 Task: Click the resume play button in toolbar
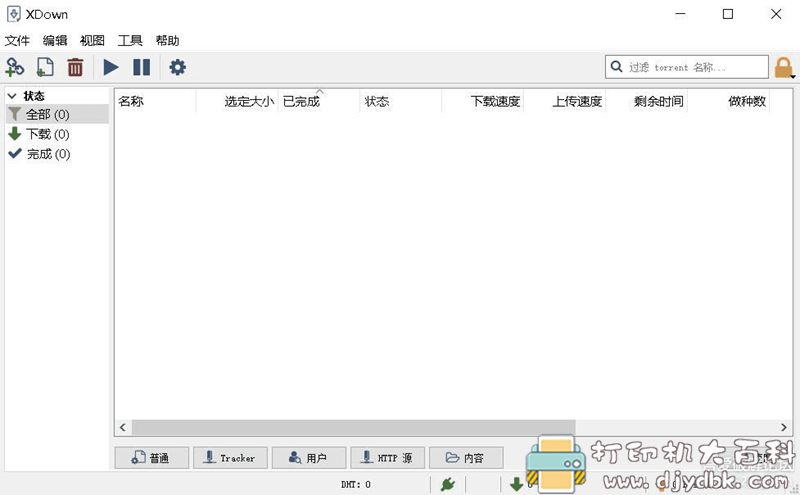111,67
